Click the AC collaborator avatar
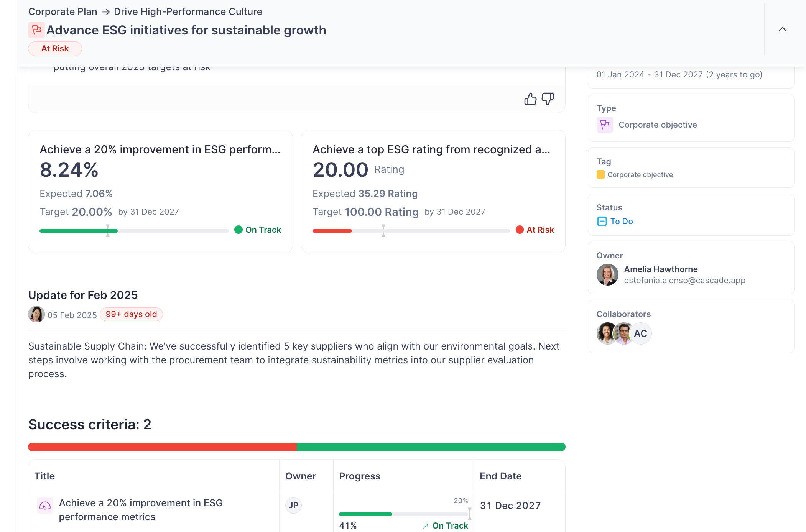The width and height of the screenshot is (806, 532). click(640, 333)
